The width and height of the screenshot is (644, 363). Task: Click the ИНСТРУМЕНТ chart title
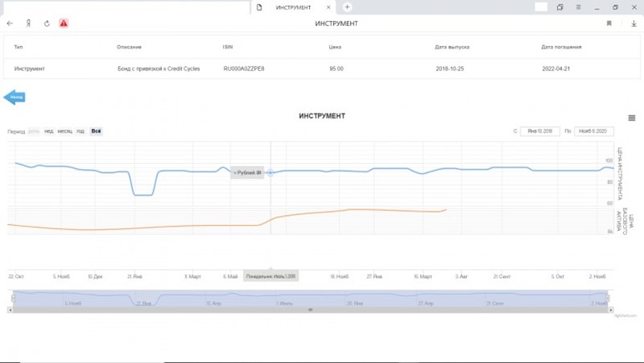pyautogui.click(x=322, y=116)
